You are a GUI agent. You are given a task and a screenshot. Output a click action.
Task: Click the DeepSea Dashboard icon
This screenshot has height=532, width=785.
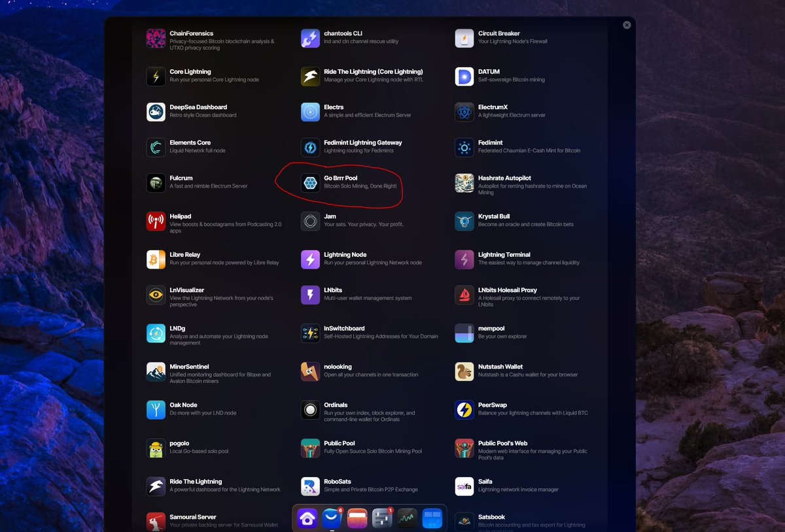point(156,112)
